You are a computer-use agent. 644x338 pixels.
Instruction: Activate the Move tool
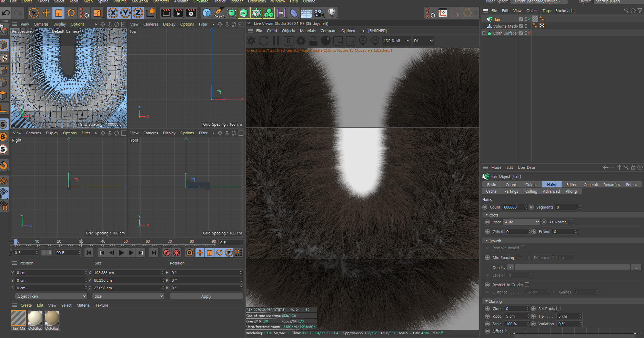click(46, 13)
